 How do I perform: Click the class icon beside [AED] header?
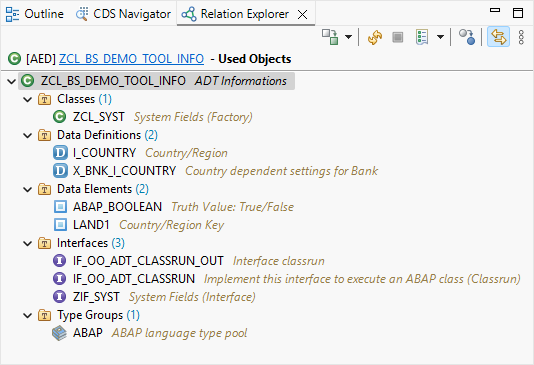point(14,59)
